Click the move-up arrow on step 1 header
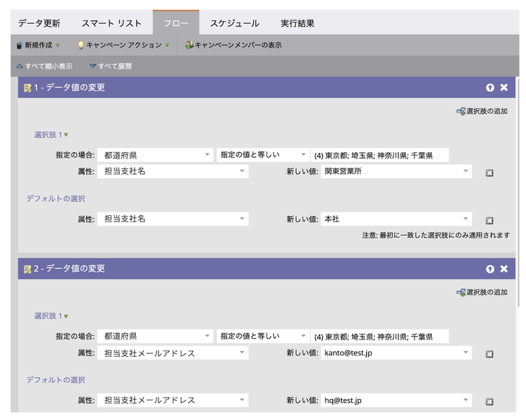The height and width of the screenshot is (420, 526). pos(490,88)
